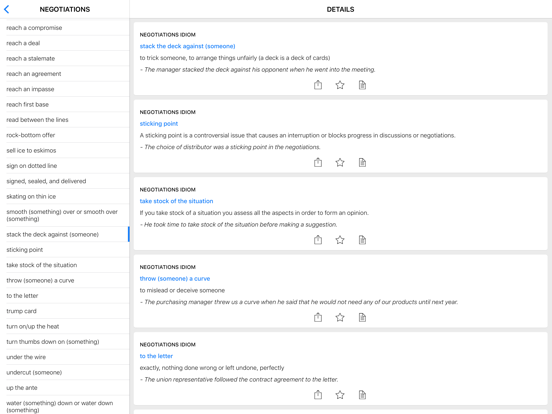This screenshot has width=552, height=414.
Task: Select 'up the ante' from sidebar list
Action: [x=64, y=388]
